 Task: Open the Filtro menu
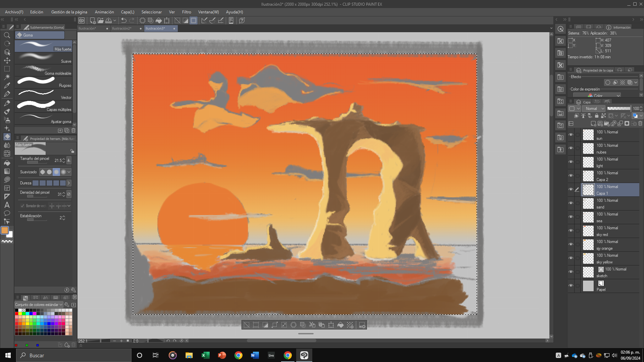coord(186,12)
